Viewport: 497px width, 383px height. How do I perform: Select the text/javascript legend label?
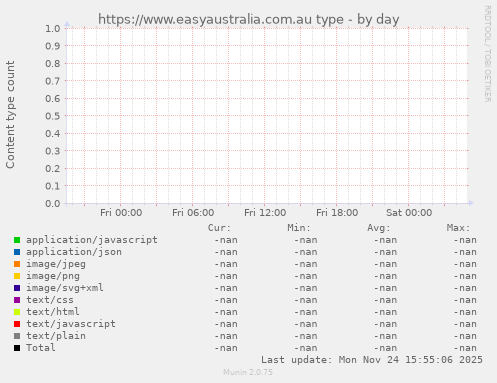point(71,324)
